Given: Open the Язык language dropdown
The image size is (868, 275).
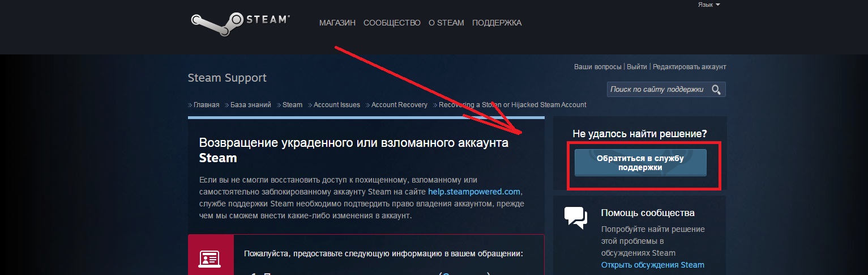Looking at the screenshot, I should click(708, 5).
